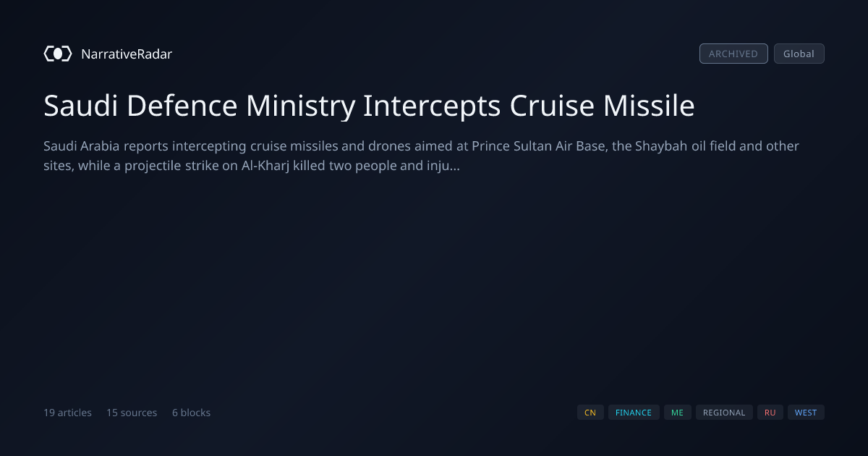Screen dimensions: 868x456
Task: Open the 6 blocks breakdown
Action: [x=191, y=413]
